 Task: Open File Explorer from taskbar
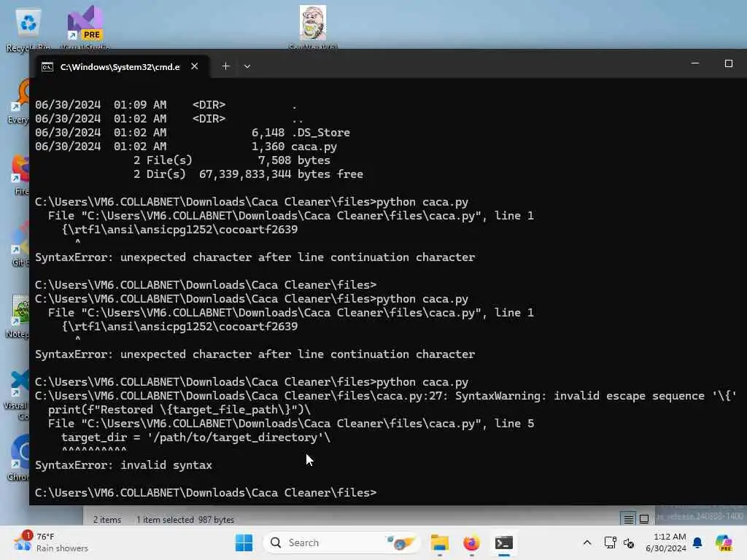439,542
